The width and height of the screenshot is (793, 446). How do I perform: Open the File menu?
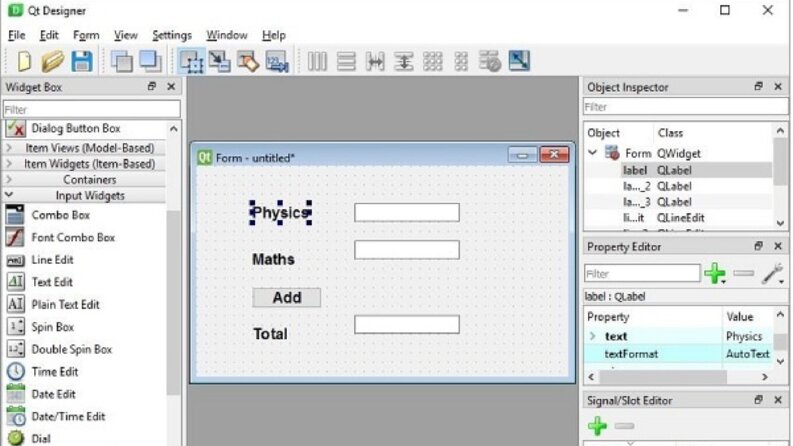tap(17, 35)
